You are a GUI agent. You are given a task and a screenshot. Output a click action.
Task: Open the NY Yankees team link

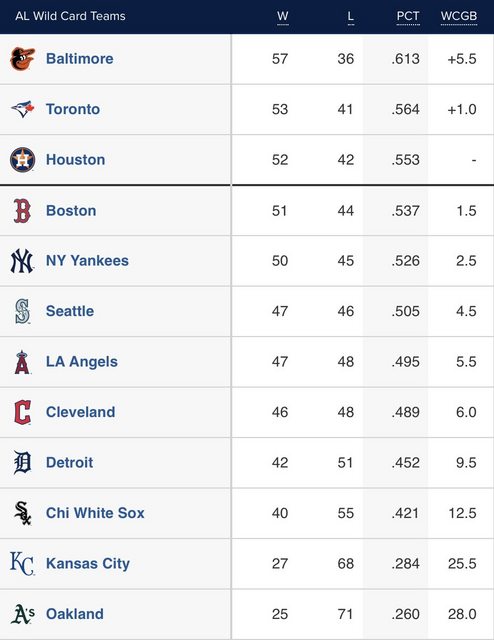[87, 261]
